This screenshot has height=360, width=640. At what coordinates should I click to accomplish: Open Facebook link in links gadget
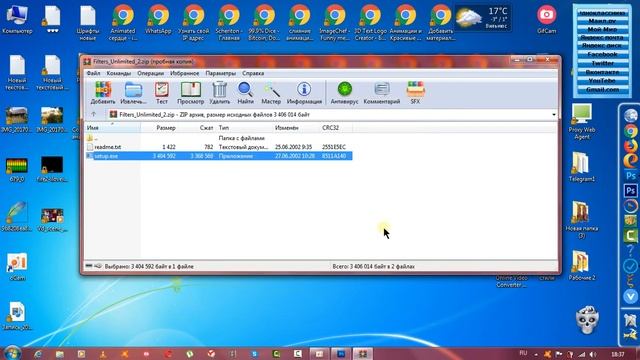(x=602, y=54)
